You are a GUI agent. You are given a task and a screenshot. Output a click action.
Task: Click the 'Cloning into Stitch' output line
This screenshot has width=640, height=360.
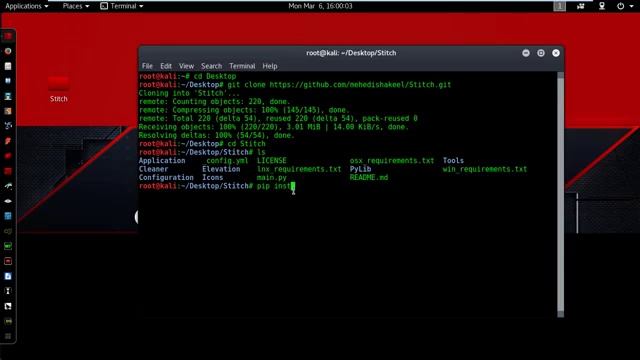click(189, 93)
